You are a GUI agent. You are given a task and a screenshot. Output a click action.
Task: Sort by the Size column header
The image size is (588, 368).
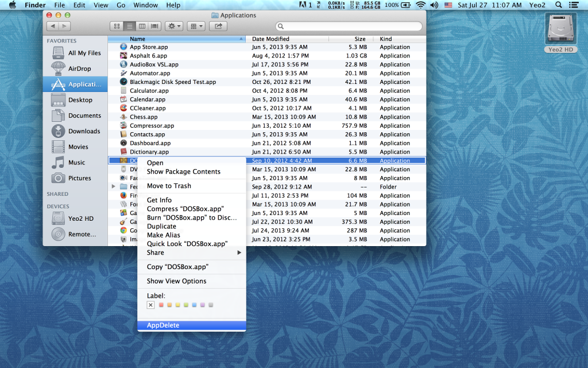(x=351, y=39)
